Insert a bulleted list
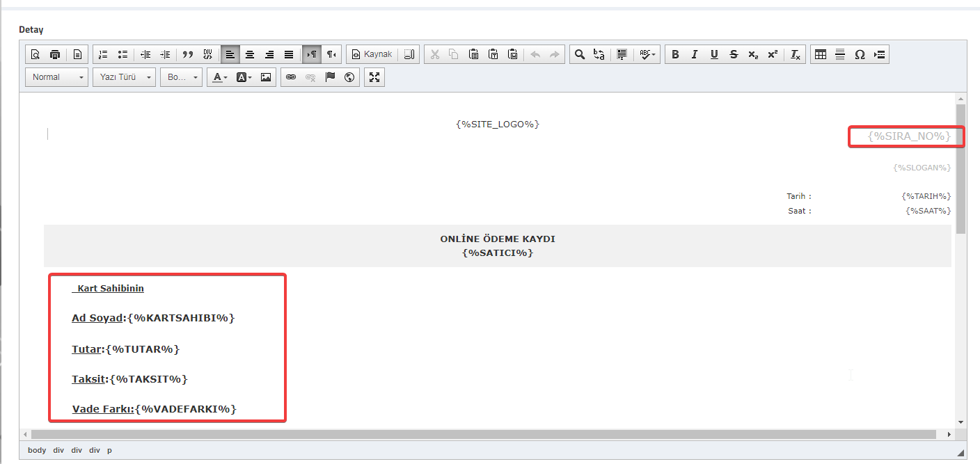The width and height of the screenshot is (980, 464). [122, 54]
